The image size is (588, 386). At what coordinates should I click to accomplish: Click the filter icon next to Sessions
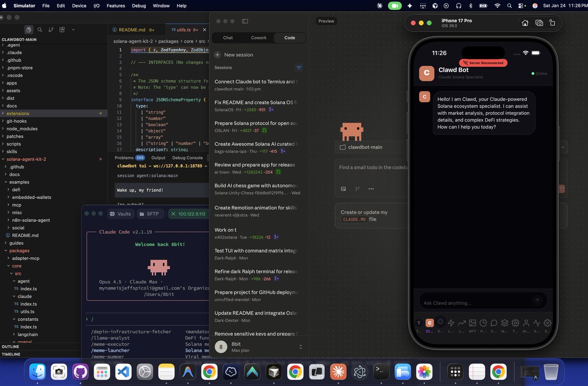point(299,68)
